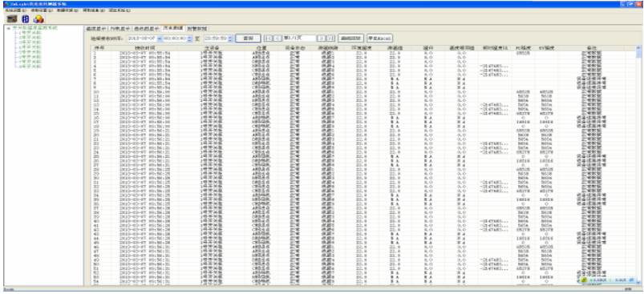Screen dimensions: 644x294
Task: Go to the next results page
Action: (x=322, y=38)
